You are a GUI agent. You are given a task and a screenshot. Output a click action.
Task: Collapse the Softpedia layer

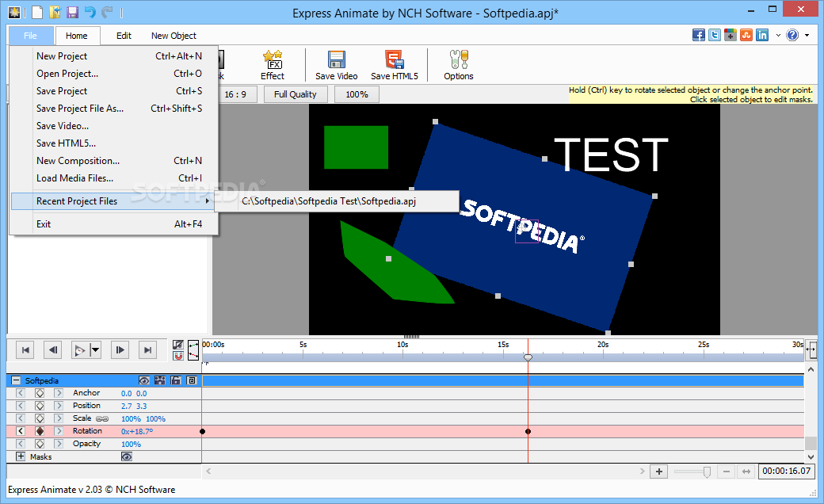pos(16,380)
